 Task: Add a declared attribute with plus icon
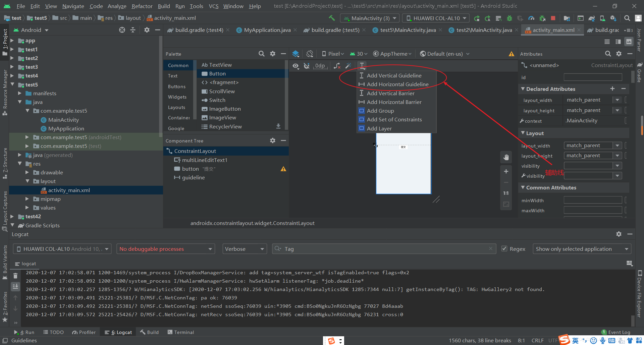click(x=612, y=89)
